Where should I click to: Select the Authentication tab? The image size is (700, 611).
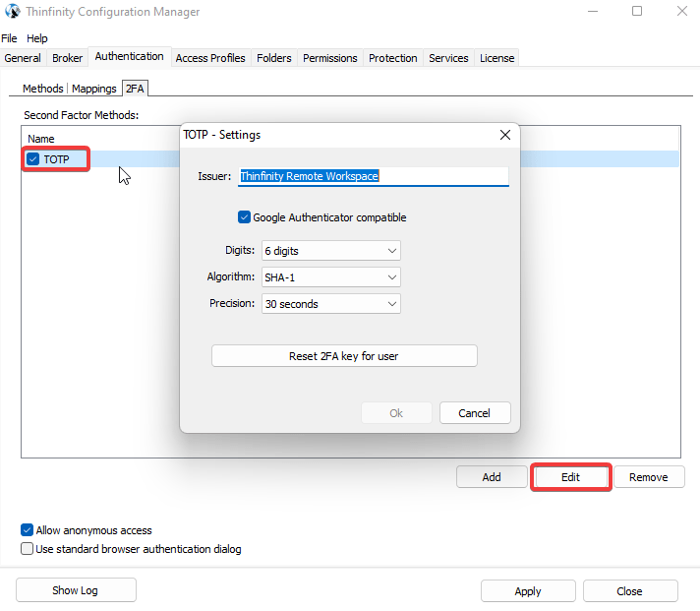[x=130, y=57]
